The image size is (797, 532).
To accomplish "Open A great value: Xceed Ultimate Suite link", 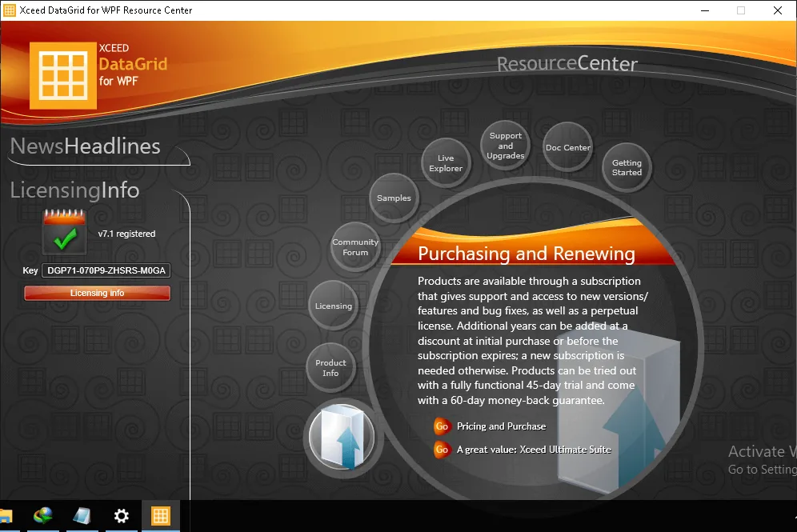I will (534, 450).
